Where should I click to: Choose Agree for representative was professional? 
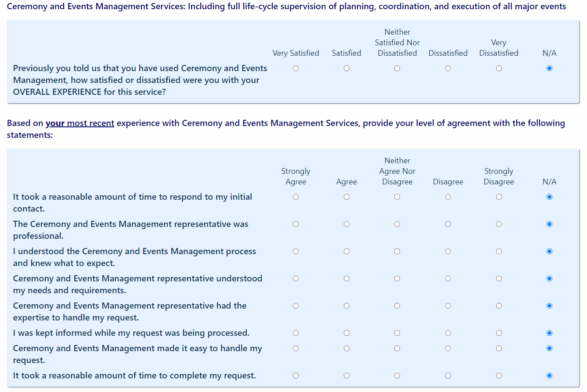pyautogui.click(x=346, y=224)
